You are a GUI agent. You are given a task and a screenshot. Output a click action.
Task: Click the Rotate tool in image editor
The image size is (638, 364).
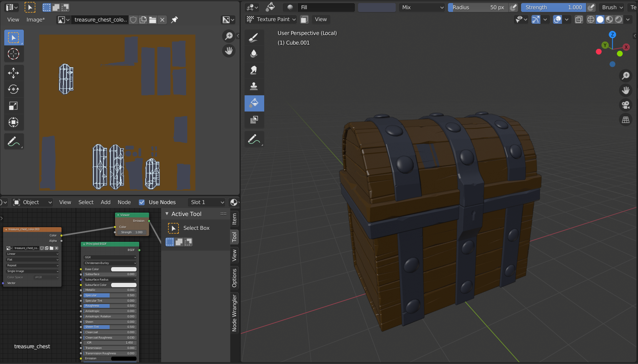13,90
